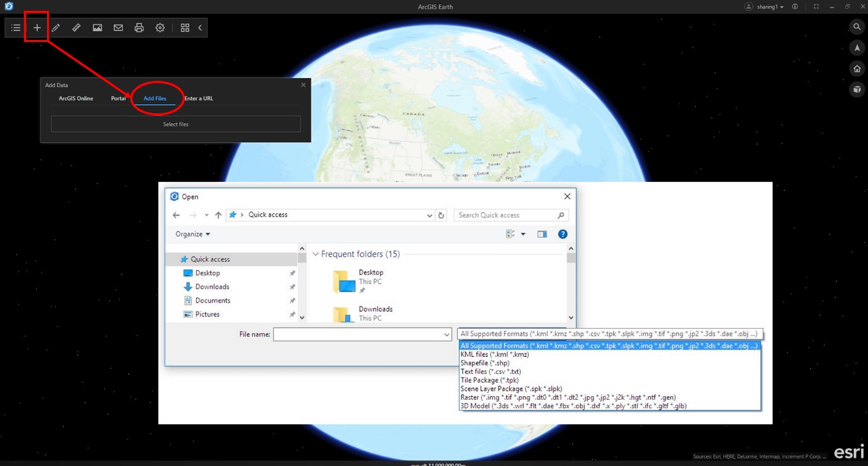Click the Add Data plus icon
Viewport: 868px width, 466px height.
pos(37,28)
